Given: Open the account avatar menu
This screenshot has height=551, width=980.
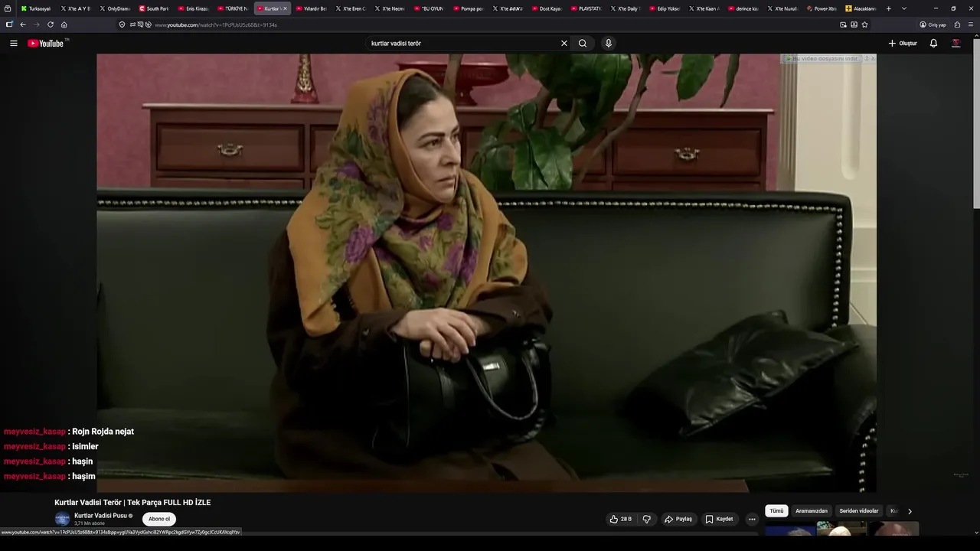Looking at the screenshot, I should click(955, 44).
